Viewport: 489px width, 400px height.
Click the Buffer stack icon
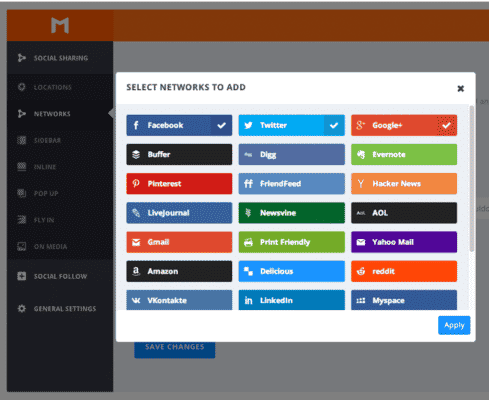(136, 154)
